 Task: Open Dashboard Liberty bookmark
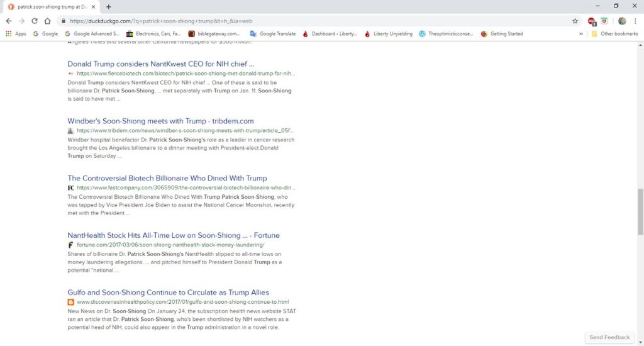pos(330,34)
